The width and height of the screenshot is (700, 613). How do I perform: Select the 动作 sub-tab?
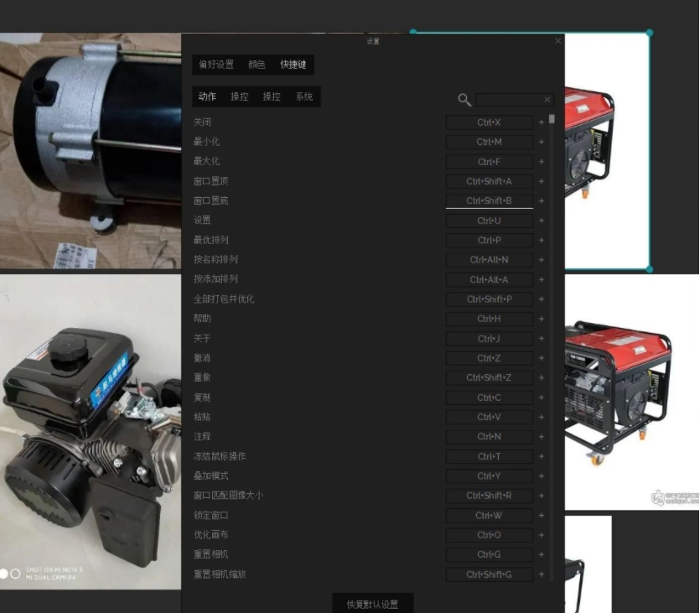[x=207, y=96]
